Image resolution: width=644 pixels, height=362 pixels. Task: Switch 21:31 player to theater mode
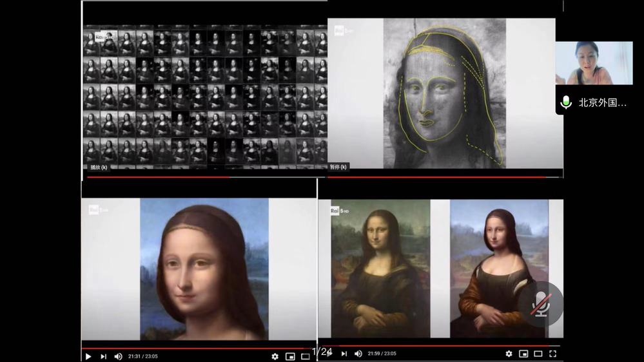(305, 357)
